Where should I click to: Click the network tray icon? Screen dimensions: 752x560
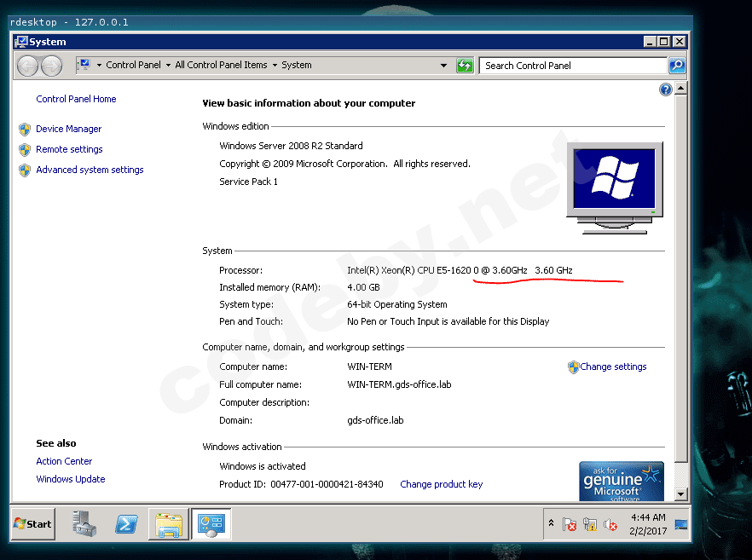point(590,524)
